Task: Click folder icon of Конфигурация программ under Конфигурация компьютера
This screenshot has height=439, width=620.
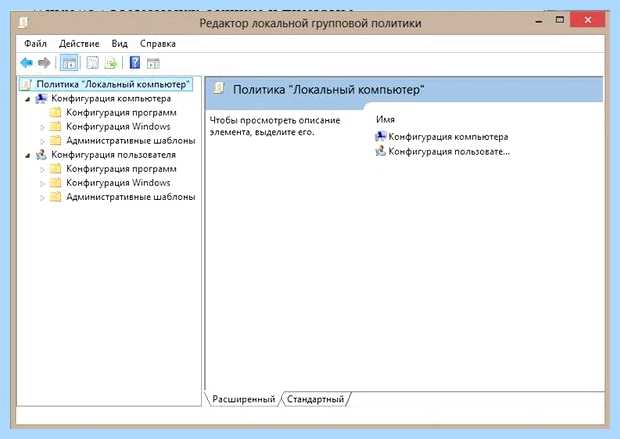Action: coord(55,113)
